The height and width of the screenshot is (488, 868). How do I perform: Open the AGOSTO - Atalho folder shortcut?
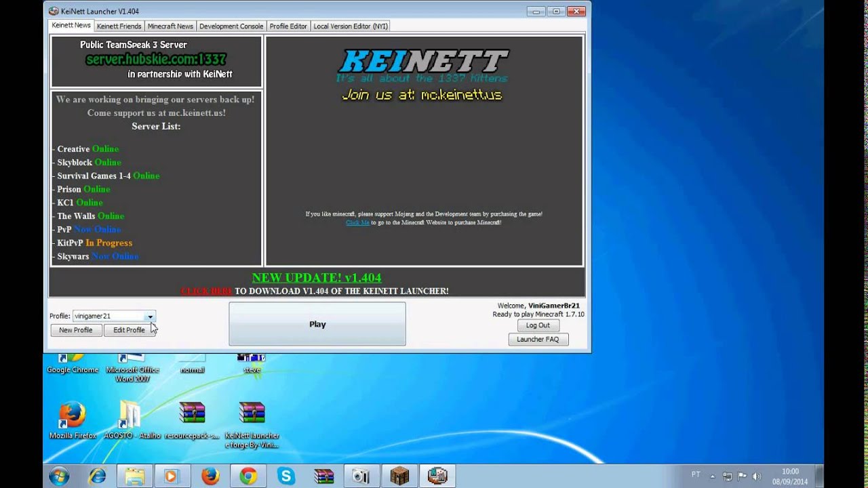point(132,420)
